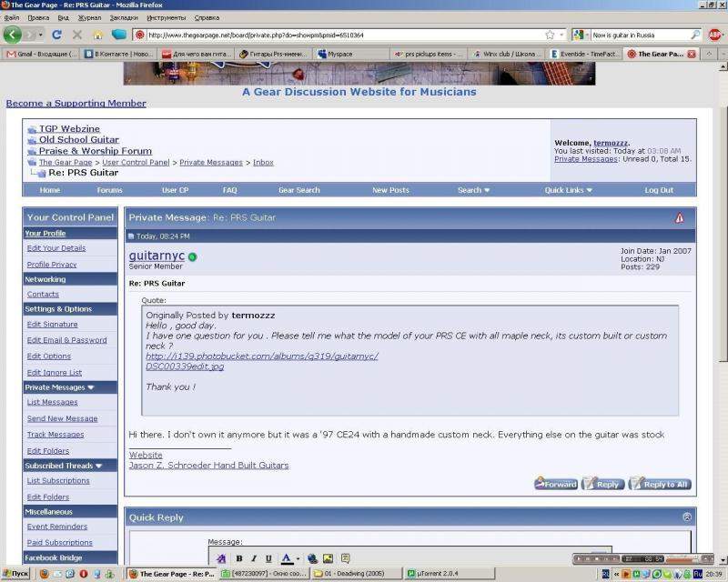The width and height of the screenshot is (728, 582).
Task: Switch to the Eventide - TimeFact tab
Action: point(584,54)
